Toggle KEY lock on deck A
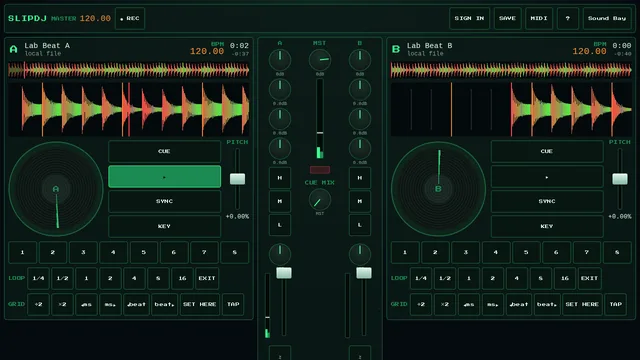 click(164, 226)
